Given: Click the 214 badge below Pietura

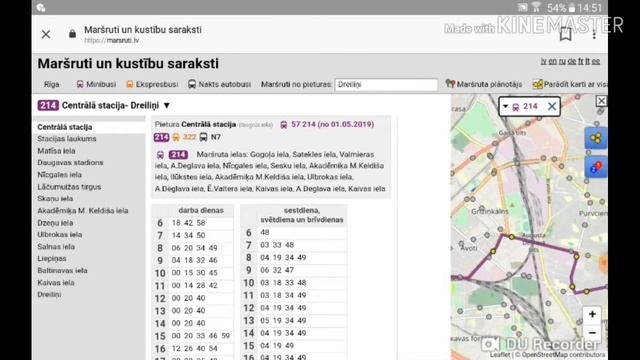Looking at the screenshot, I should coord(161,137).
